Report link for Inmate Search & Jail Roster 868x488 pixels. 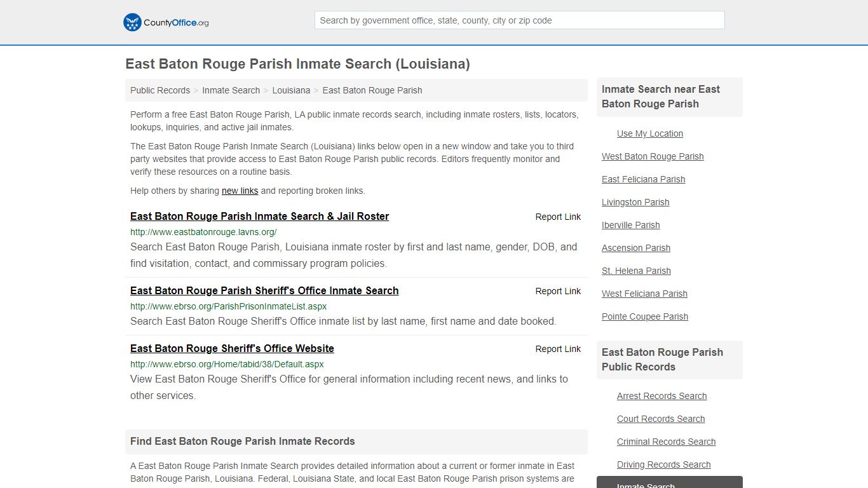[x=558, y=217]
